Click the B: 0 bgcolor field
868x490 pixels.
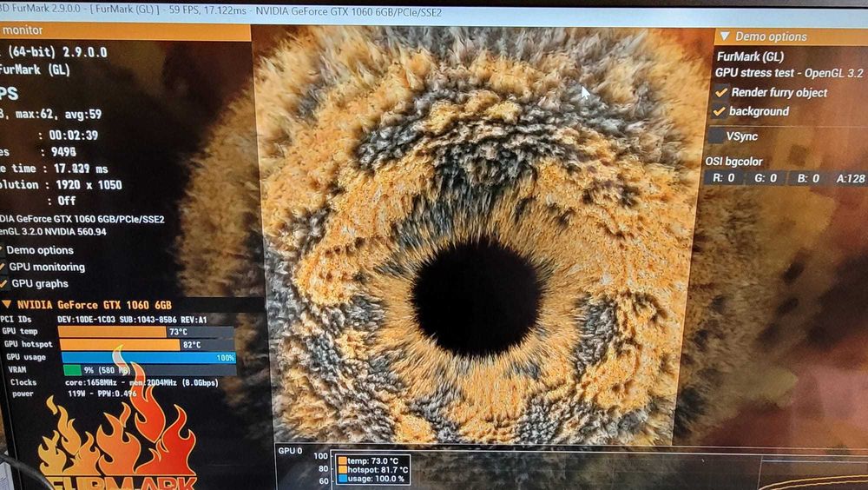coord(808,178)
